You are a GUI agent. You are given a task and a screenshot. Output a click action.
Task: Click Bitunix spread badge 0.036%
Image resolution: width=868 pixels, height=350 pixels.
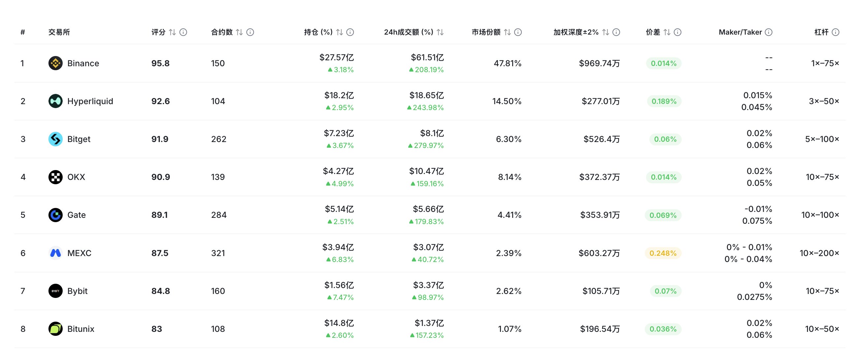(x=663, y=329)
